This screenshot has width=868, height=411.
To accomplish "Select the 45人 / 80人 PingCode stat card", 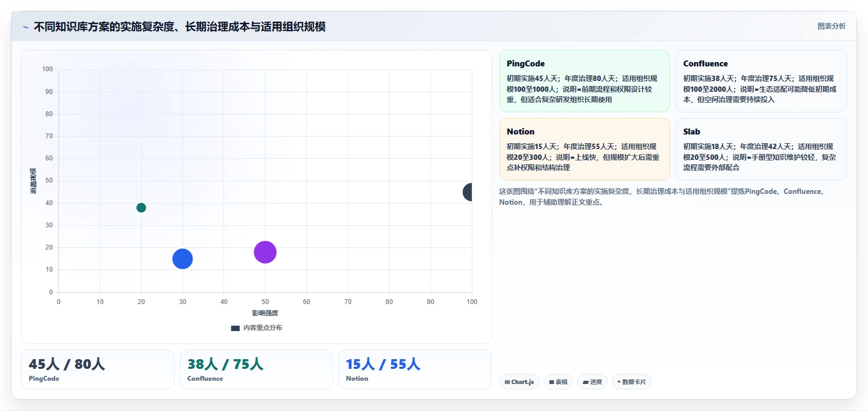I will (98, 369).
